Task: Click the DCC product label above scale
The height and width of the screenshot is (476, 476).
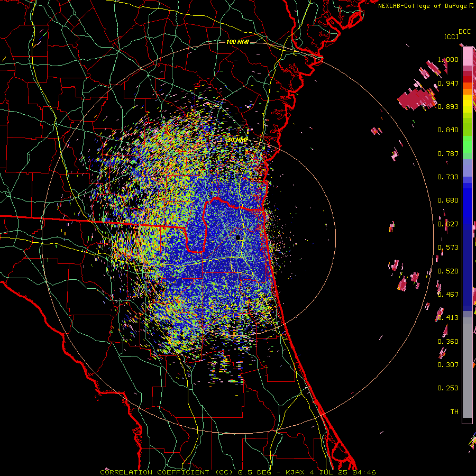Action: (x=464, y=32)
